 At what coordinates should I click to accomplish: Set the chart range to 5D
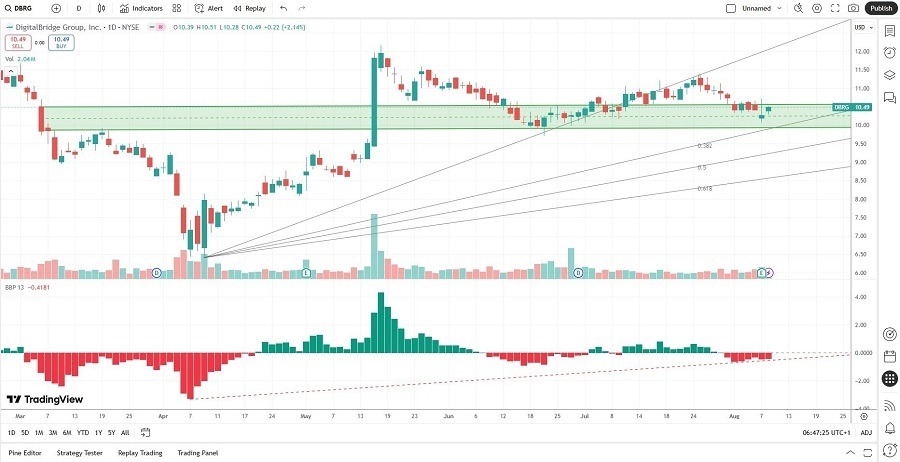coord(25,433)
